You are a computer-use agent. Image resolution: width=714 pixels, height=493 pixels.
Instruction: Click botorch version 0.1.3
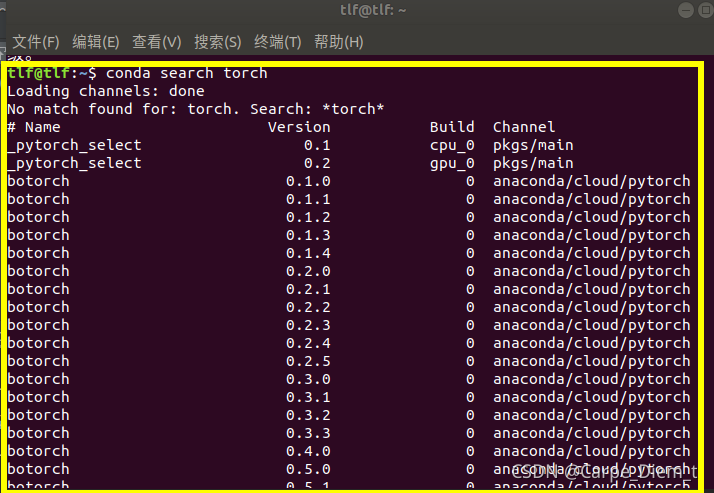(308, 235)
